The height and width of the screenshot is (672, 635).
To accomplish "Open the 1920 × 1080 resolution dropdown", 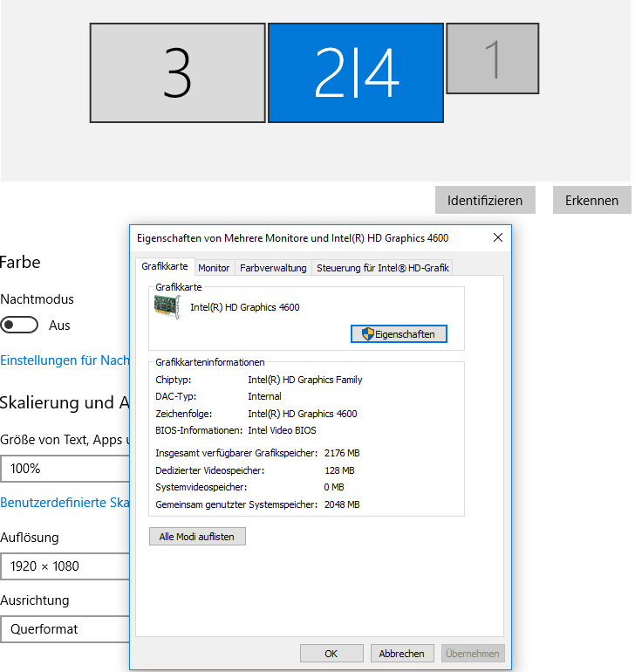I will click(x=65, y=566).
